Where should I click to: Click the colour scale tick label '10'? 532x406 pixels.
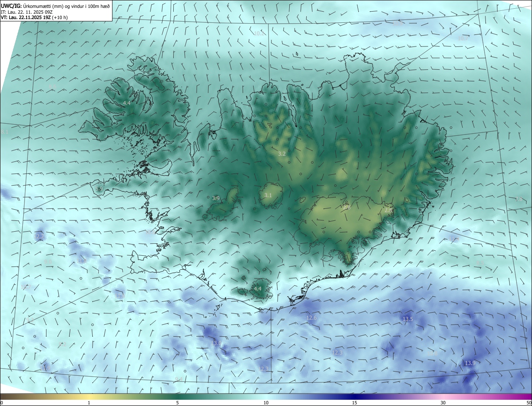pyautogui.click(x=266, y=403)
